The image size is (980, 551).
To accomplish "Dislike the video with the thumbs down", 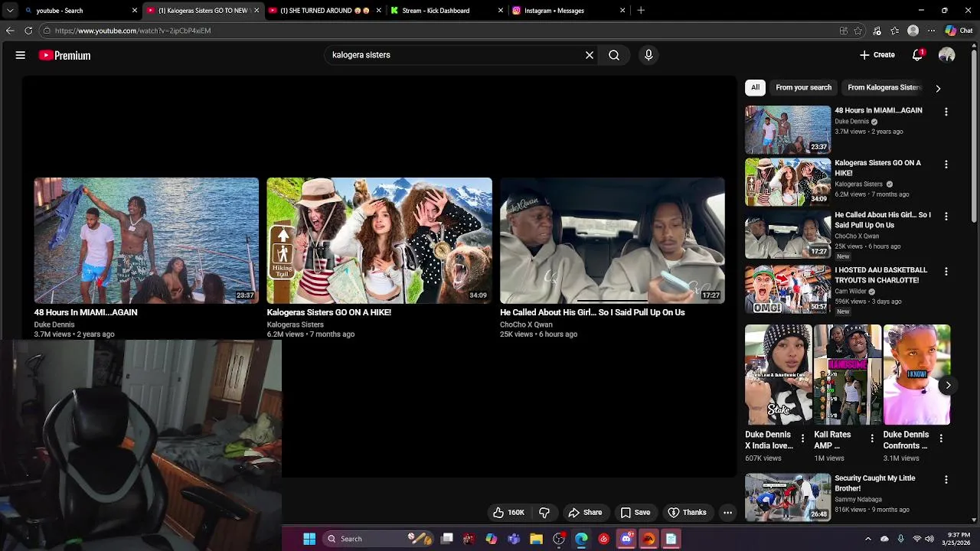I will [545, 513].
